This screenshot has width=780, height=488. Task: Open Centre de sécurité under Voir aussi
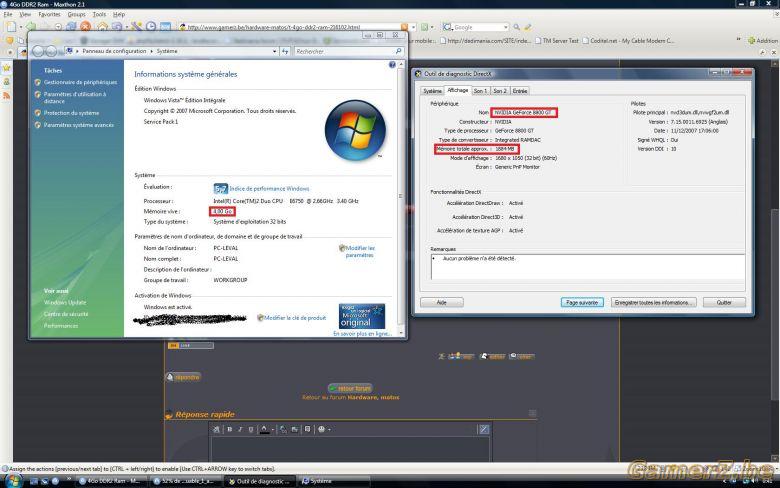[66, 314]
